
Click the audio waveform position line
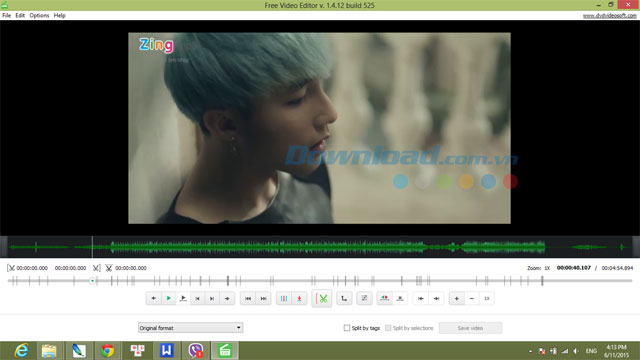[92, 247]
